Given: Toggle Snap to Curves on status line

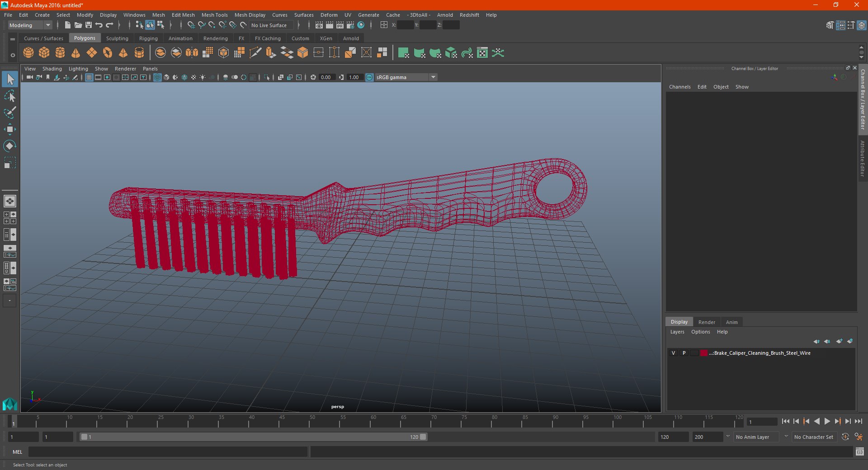Looking at the screenshot, I should click(x=202, y=25).
